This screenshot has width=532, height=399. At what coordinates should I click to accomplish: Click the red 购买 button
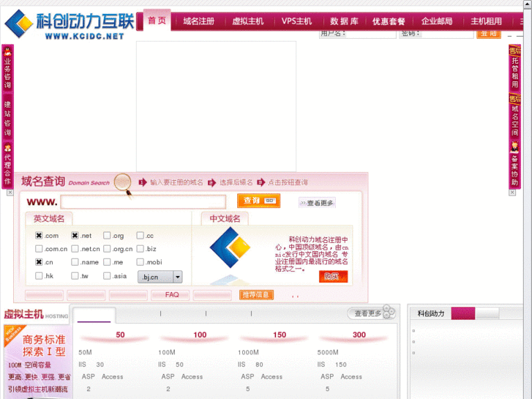click(333, 277)
